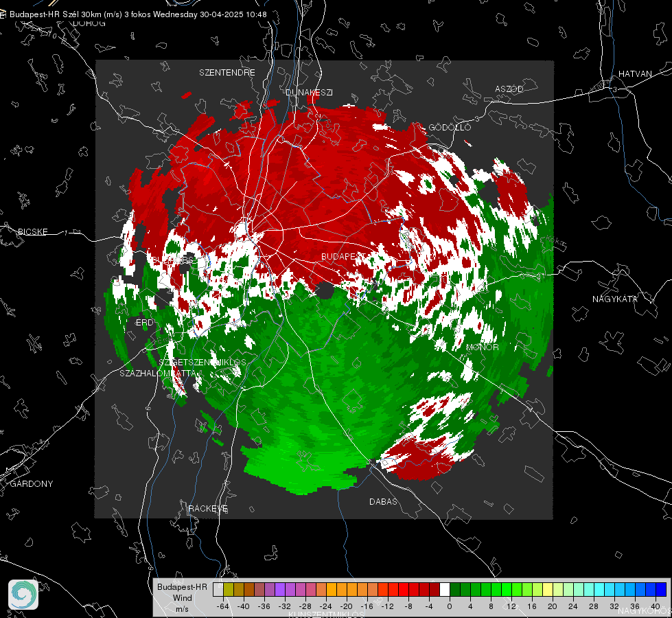Click the GÖDÖLLŐ town label
This screenshot has height=618, width=672.
(450, 127)
